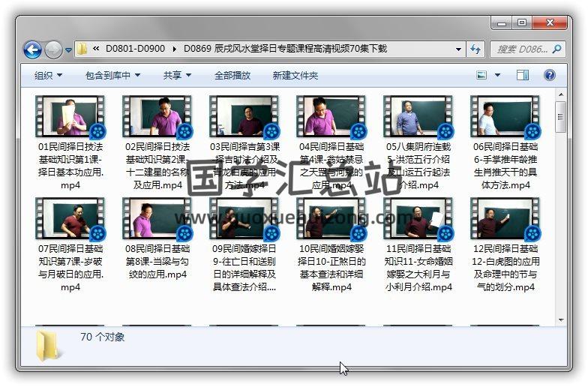This screenshot has width=588, height=387.
Task: Select video 11民间择日基础知识11 thumbnail
Action: tap(418, 219)
